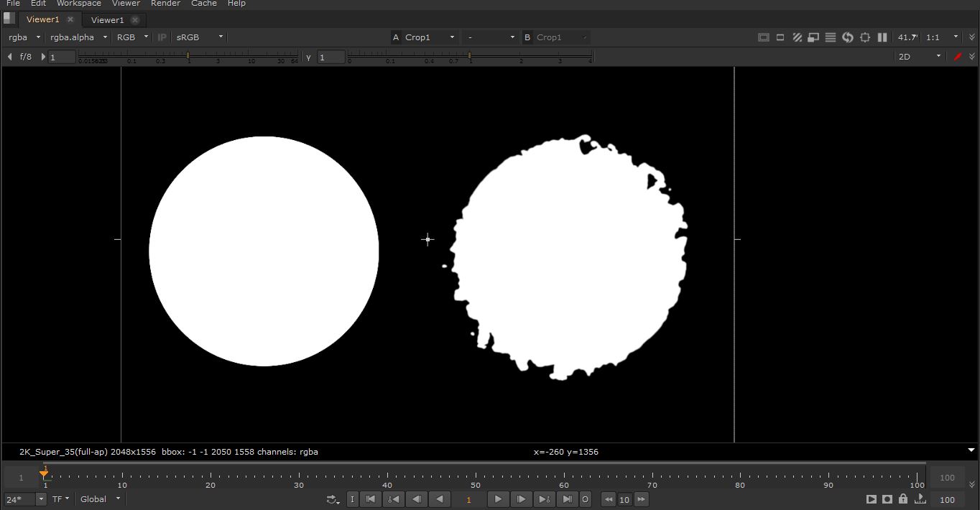Image resolution: width=980 pixels, height=510 pixels.
Task: Switch to the second Viewer1 tab
Action: [x=108, y=20]
